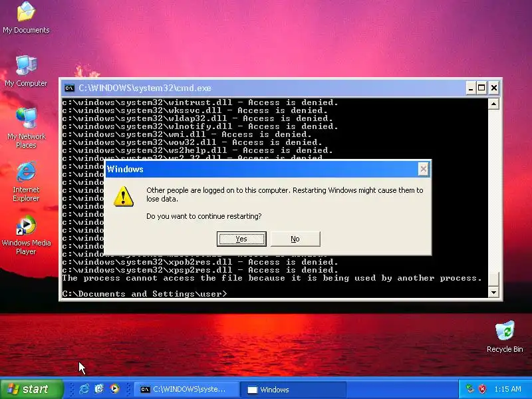The height and width of the screenshot is (399, 532).
Task: Click Yes to continue restarting
Action: point(241,239)
